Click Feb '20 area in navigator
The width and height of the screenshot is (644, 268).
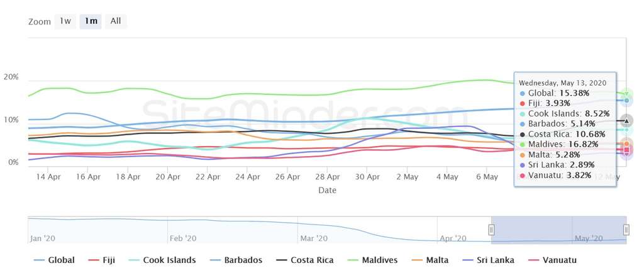[183, 238]
